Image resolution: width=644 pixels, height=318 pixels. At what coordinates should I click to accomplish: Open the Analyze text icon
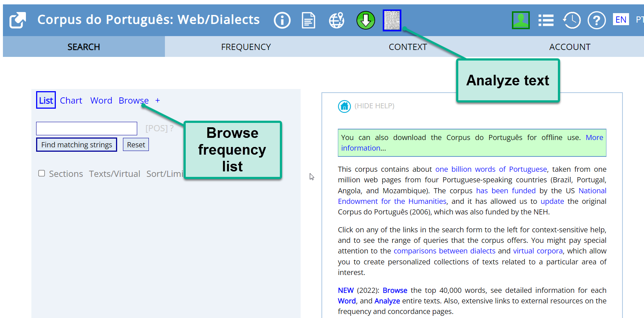click(392, 20)
